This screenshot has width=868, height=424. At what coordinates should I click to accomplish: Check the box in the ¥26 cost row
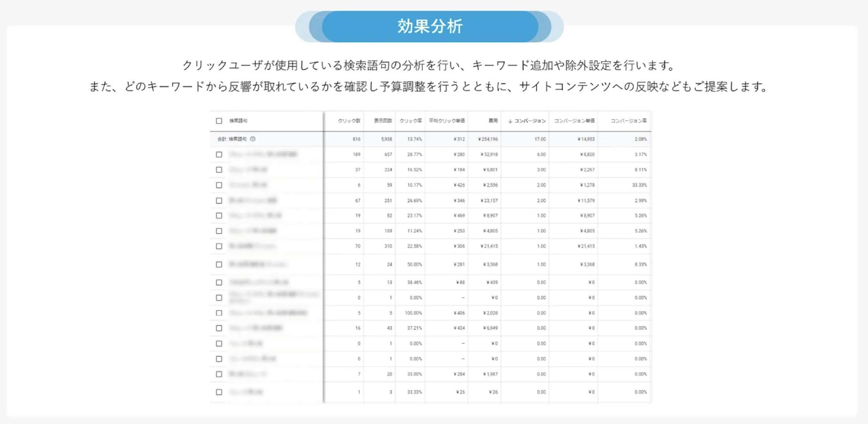[219, 392]
